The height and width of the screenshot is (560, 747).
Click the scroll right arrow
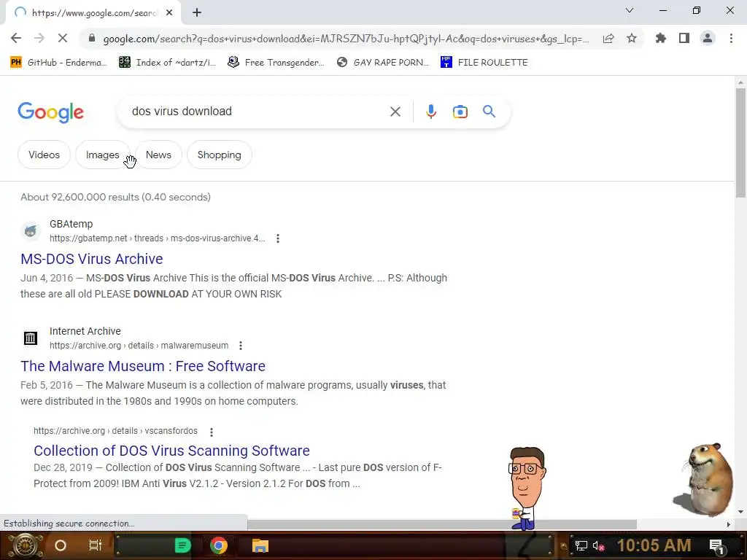click(x=729, y=524)
